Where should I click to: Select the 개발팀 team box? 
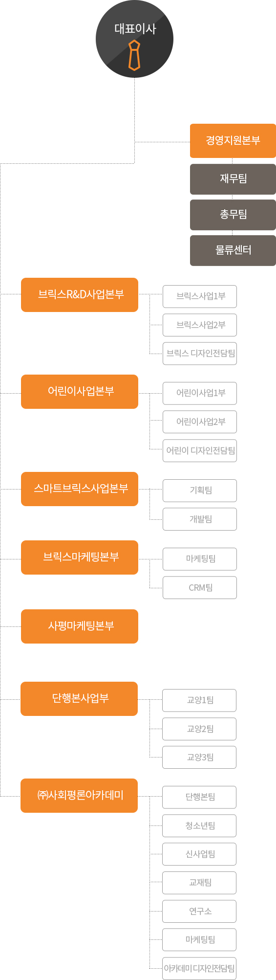pyautogui.click(x=200, y=519)
